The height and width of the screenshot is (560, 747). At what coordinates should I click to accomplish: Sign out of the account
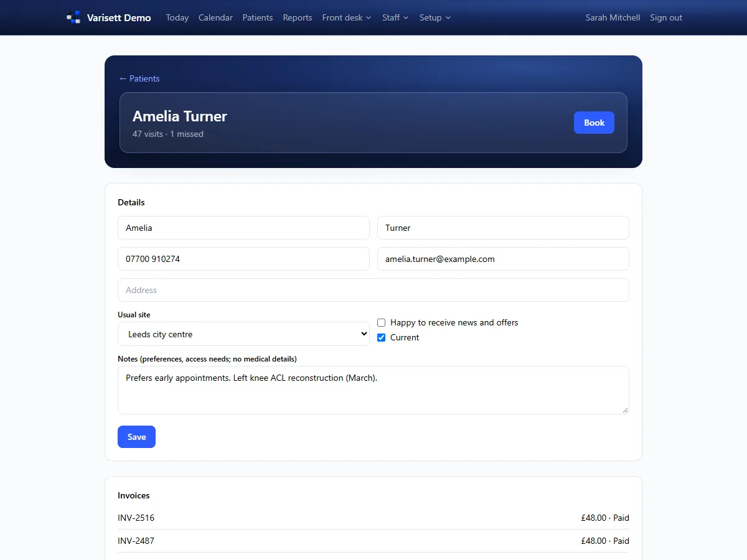[666, 17]
